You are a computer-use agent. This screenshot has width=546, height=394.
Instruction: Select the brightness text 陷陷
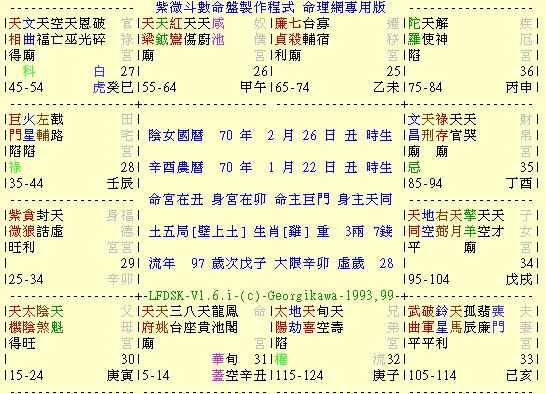click(22, 151)
